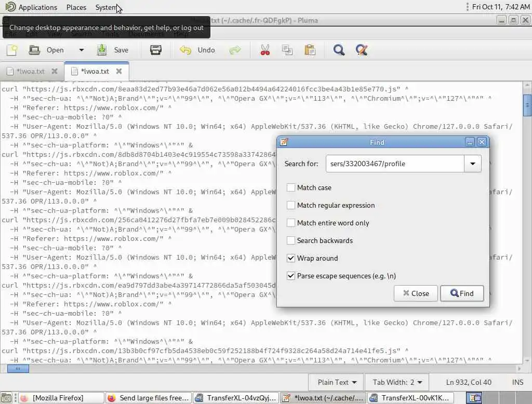Expand the Open recent files arrow
Image resolution: width=532 pixels, height=404 pixels.
(x=82, y=50)
